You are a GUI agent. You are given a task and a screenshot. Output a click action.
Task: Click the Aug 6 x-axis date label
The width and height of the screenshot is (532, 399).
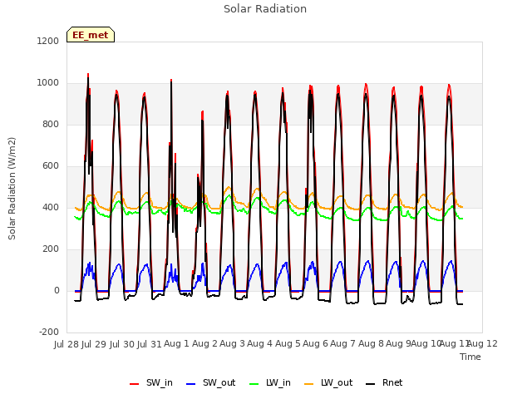pyautogui.click(x=315, y=344)
